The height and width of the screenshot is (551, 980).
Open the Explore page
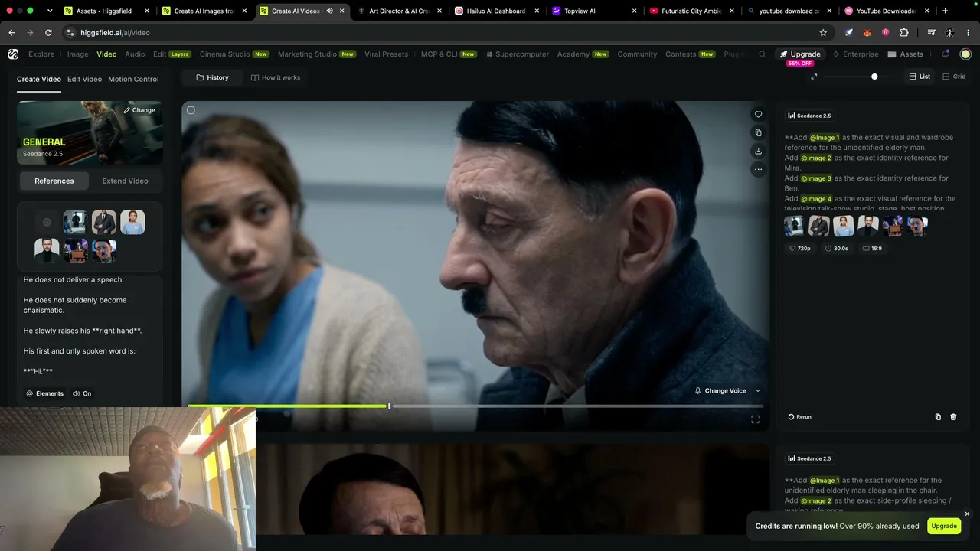click(41, 54)
